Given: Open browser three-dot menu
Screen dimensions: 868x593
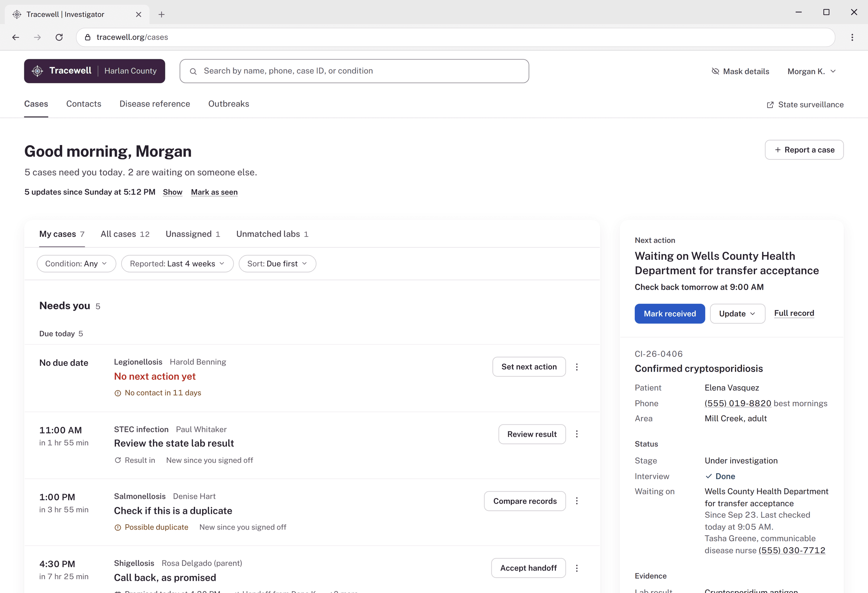Looking at the screenshot, I should tap(852, 37).
